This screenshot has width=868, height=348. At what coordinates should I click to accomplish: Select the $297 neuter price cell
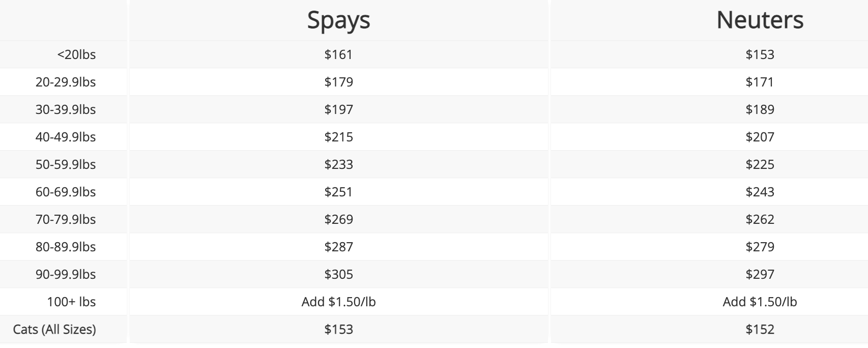(760, 274)
